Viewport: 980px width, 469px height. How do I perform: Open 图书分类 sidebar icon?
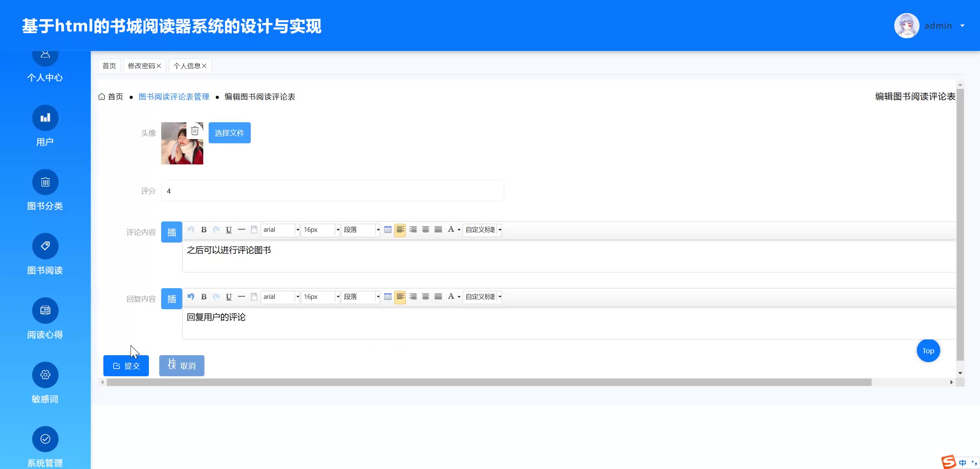coord(45,182)
